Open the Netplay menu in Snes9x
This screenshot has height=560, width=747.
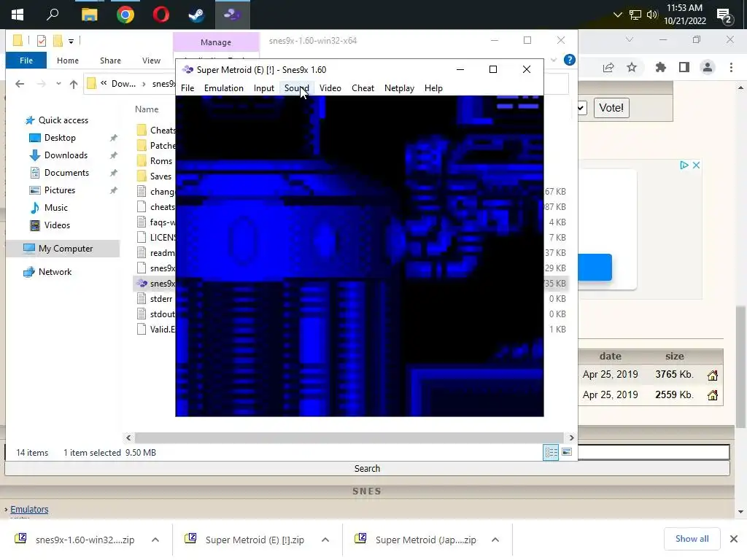point(399,88)
